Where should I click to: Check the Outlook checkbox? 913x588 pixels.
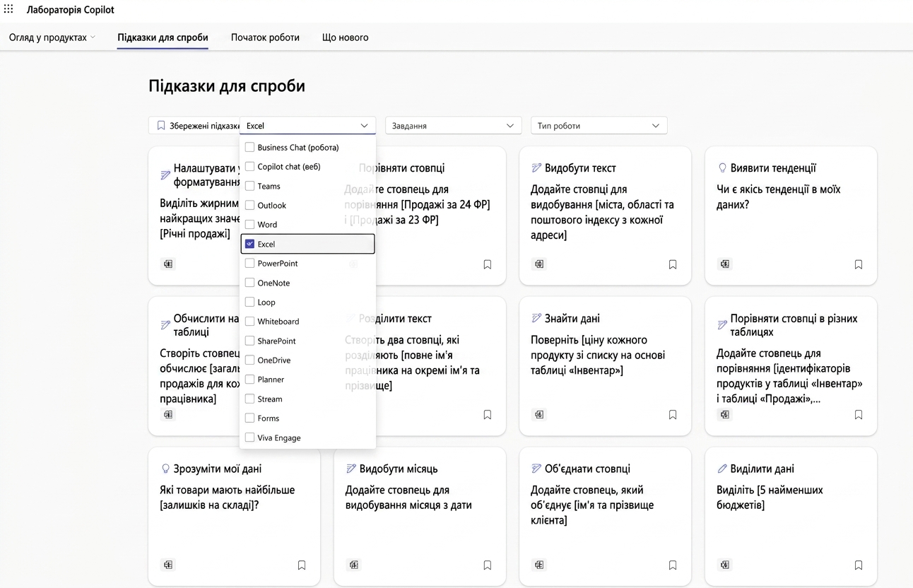[249, 205]
